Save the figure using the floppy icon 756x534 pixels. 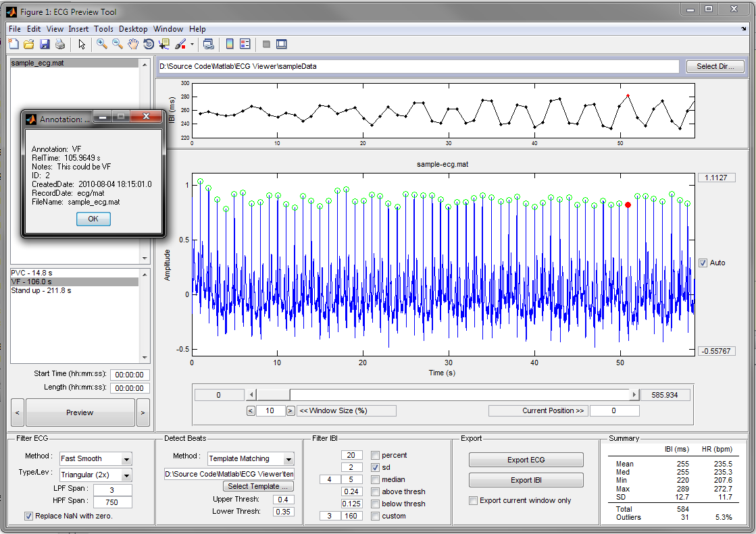click(x=45, y=45)
